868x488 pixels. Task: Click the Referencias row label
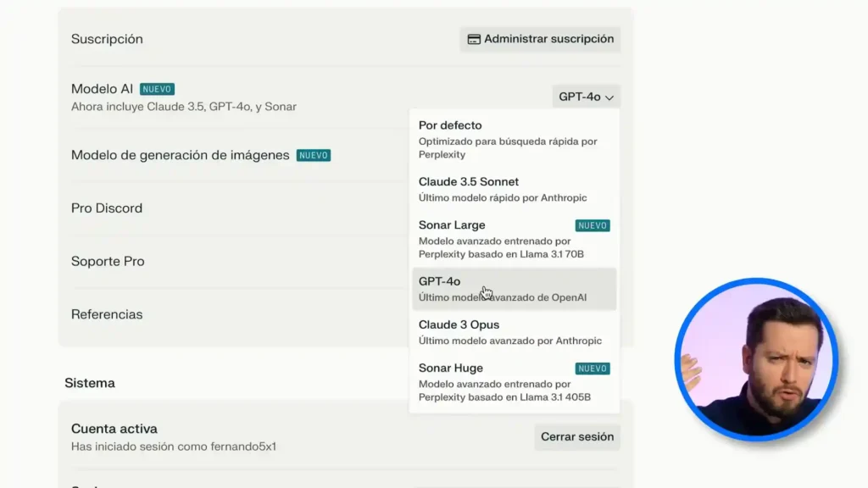tap(107, 314)
